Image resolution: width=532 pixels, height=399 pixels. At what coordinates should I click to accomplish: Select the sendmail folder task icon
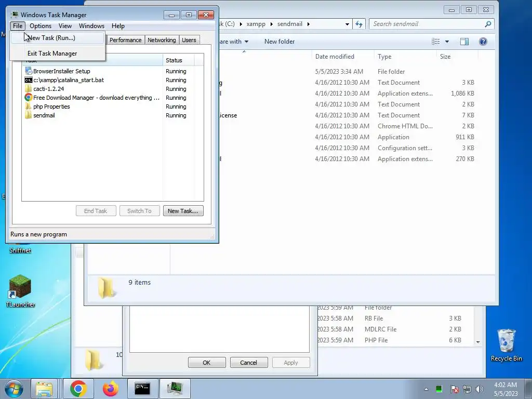point(29,115)
